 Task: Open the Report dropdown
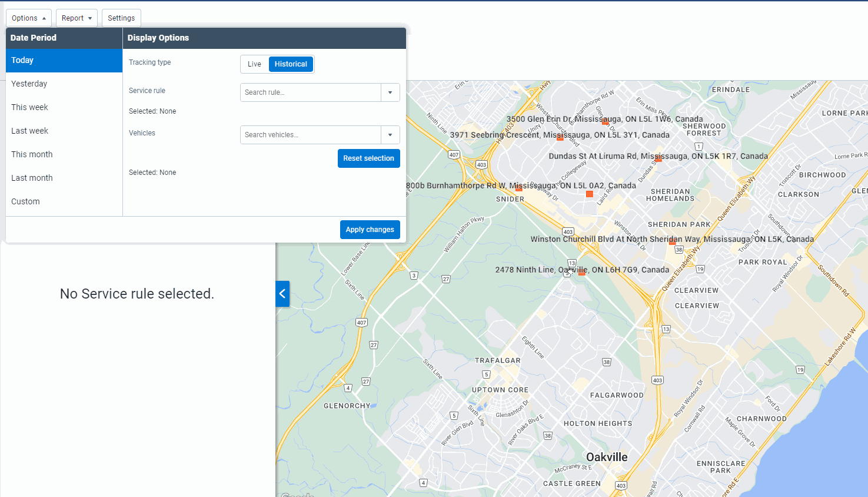coord(77,18)
